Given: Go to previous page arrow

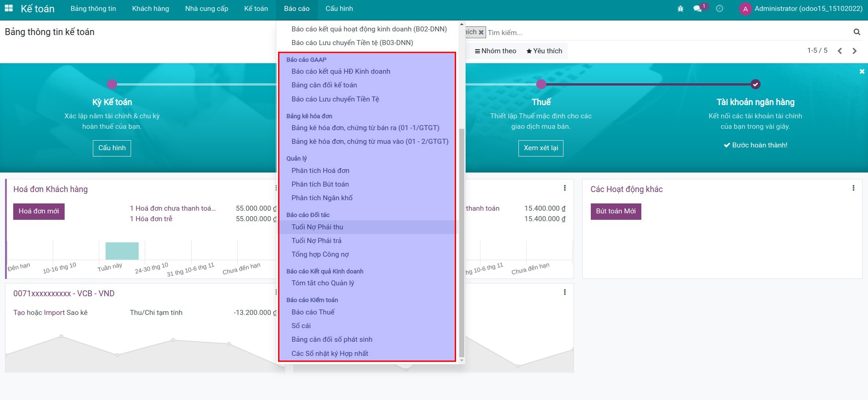Looking at the screenshot, I should tap(840, 51).
